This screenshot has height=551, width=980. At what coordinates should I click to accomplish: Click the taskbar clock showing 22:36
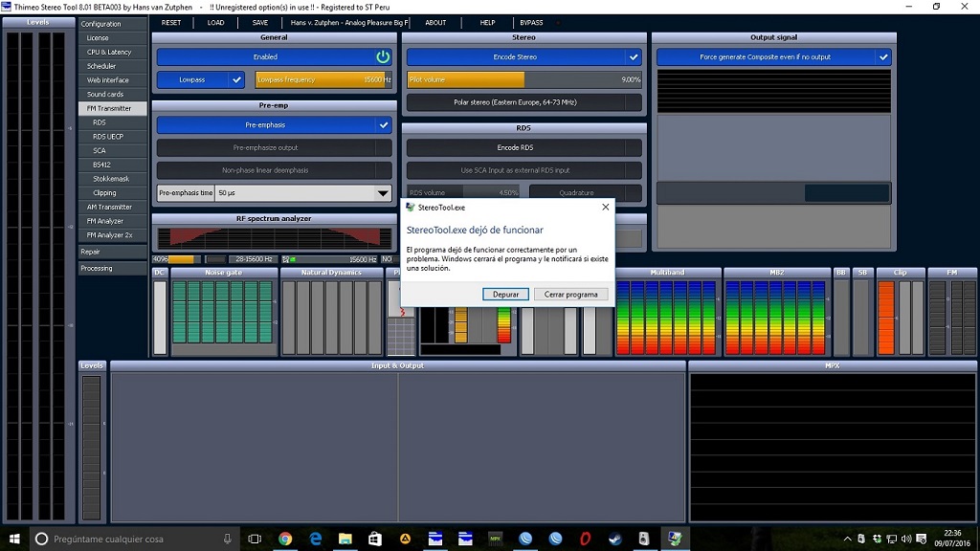tap(952, 539)
